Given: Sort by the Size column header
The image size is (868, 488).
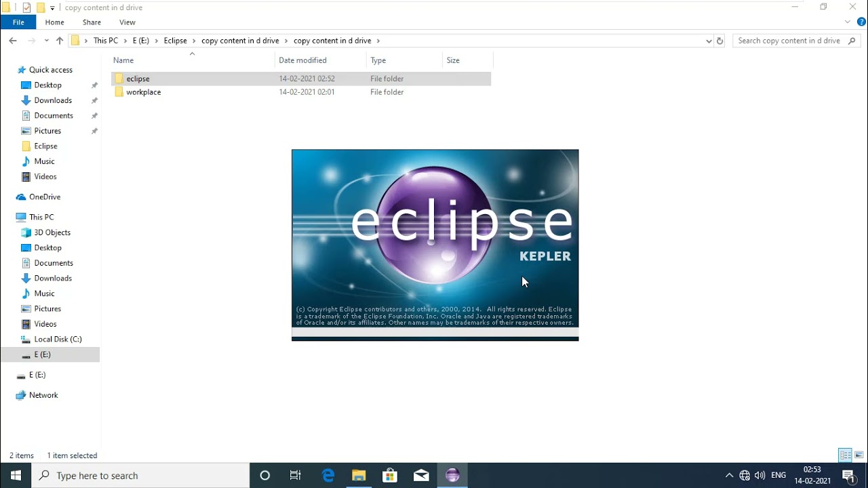Looking at the screenshot, I should tap(453, 60).
